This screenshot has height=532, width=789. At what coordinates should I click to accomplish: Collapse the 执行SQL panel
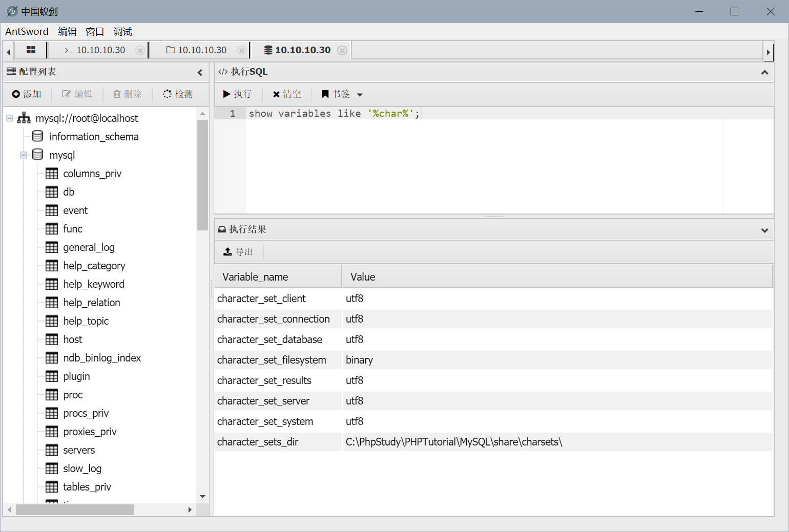764,72
